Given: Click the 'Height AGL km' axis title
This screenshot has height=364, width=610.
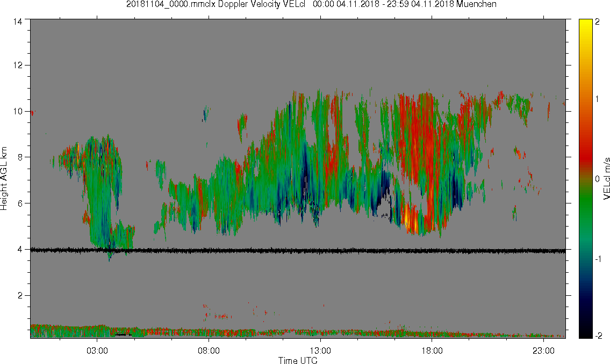Looking at the screenshot, I should (4, 179).
